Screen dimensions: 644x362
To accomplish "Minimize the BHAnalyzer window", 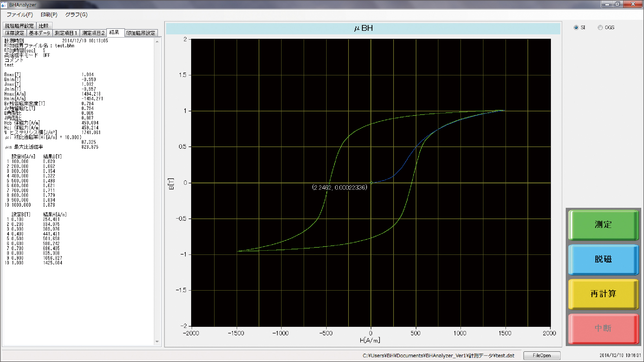I will (607, 4).
